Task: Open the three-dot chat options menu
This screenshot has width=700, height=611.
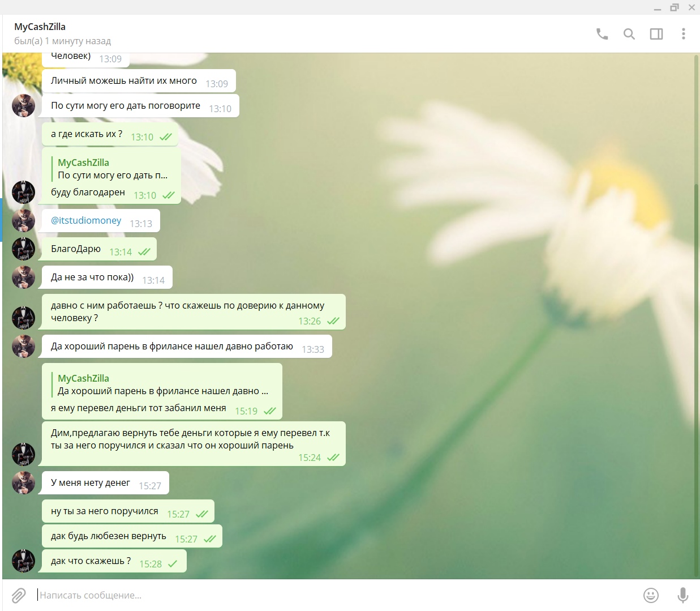Action: pos(683,34)
